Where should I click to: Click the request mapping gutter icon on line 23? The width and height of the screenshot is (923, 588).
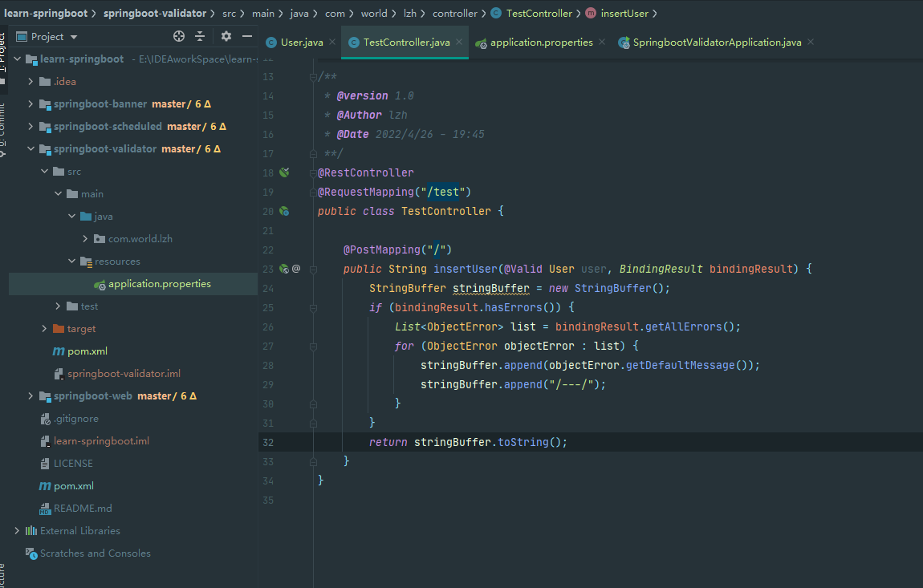pyautogui.click(x=284, y=269)
